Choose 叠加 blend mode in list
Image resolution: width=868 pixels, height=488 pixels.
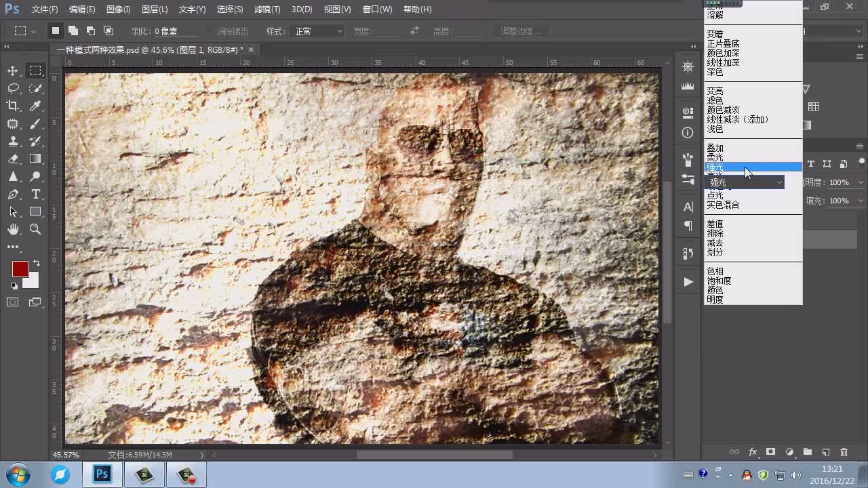click(753, 148)
